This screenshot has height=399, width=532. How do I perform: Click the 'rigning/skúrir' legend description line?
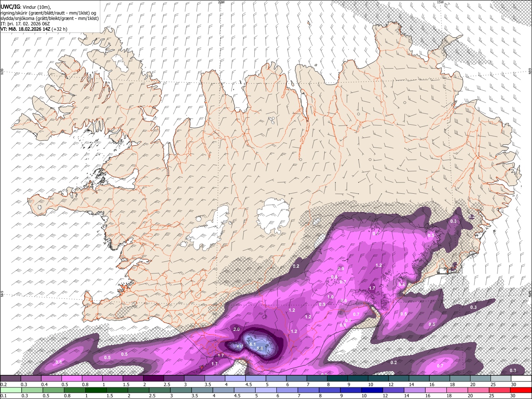pos(48,12)
